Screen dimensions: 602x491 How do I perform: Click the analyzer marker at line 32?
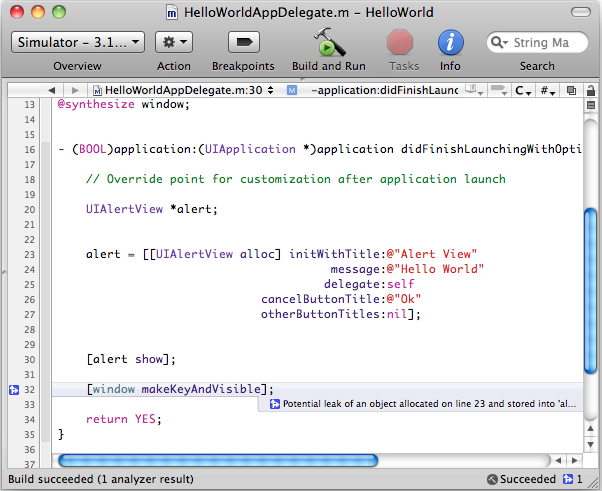pyautogui.click(x=14, y=390)
